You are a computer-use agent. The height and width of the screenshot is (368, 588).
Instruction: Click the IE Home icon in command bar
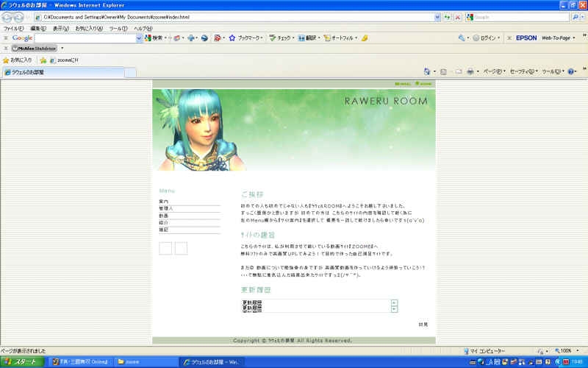coord(427,71)
